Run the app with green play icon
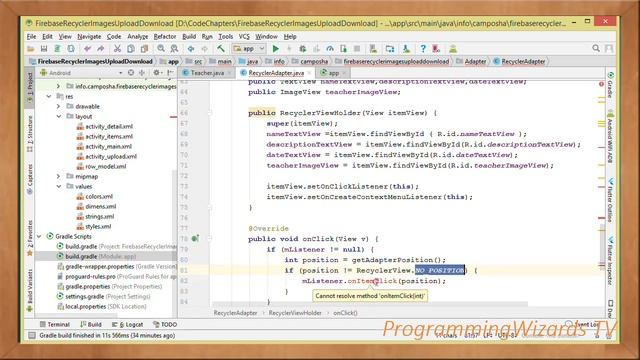Screen dimensions: 640x360 point(276,49)
